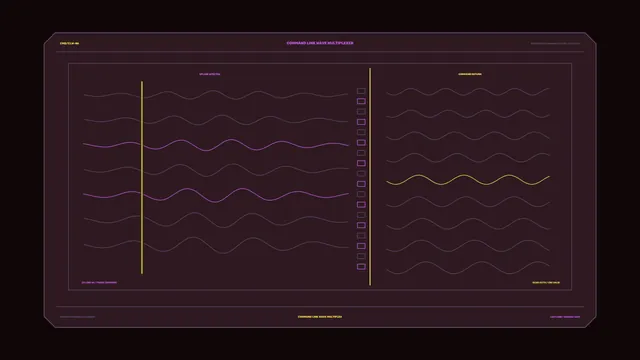Click the yellow multiplexer label in bottom bar
The image size is (640, 360).
point(320,317)
